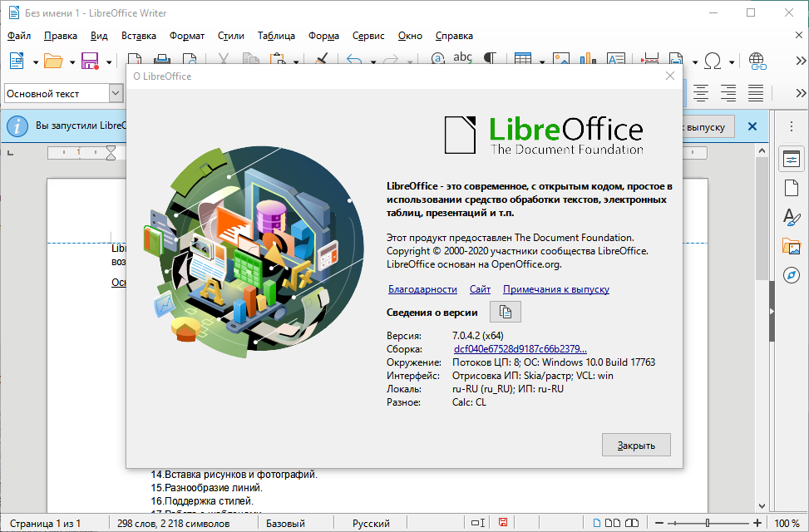The height and width of the screenshot is (532, 809).
Task: Open the Insert field dropdown arrow
Action: point(695,62)
